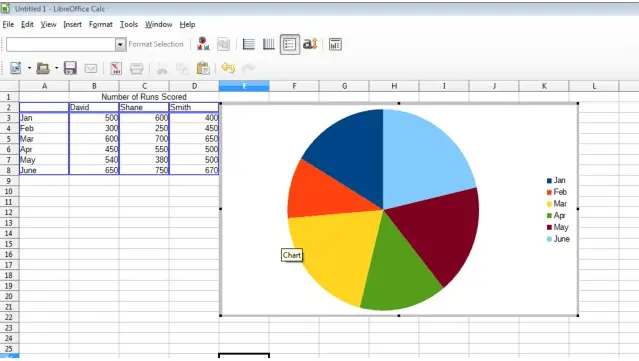Select row header 25
The width and height of the screenshot is (639, 361).
pos(9,349)
